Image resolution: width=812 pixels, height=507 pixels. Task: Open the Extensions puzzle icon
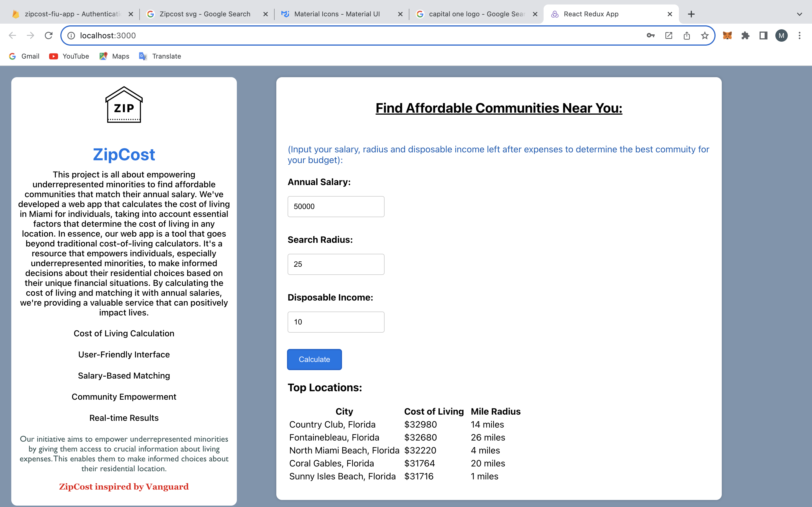(x=745, y=35)
